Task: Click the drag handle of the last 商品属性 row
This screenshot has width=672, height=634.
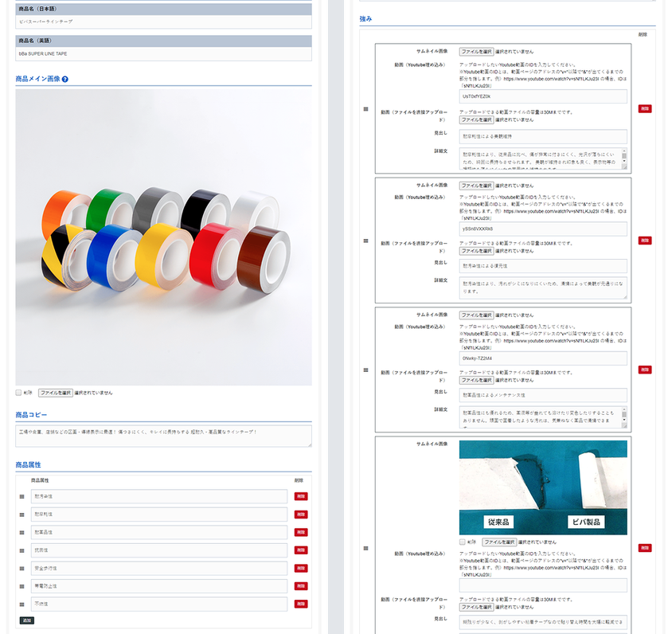Action: 22,605
